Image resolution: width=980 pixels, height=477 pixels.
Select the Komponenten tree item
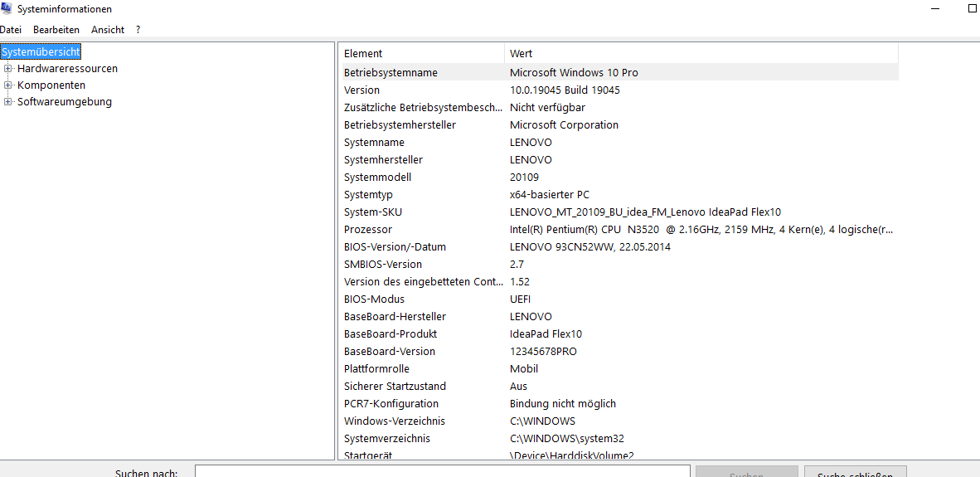tap(51, 85)
